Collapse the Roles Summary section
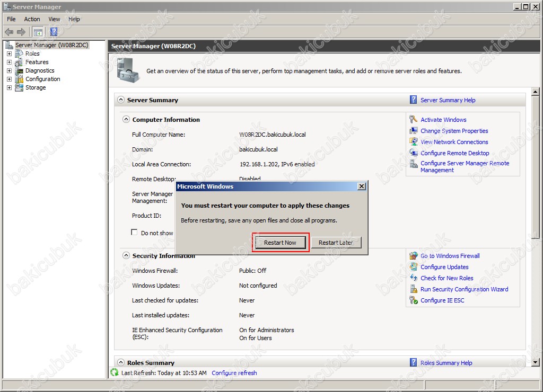 coord(120,362)
